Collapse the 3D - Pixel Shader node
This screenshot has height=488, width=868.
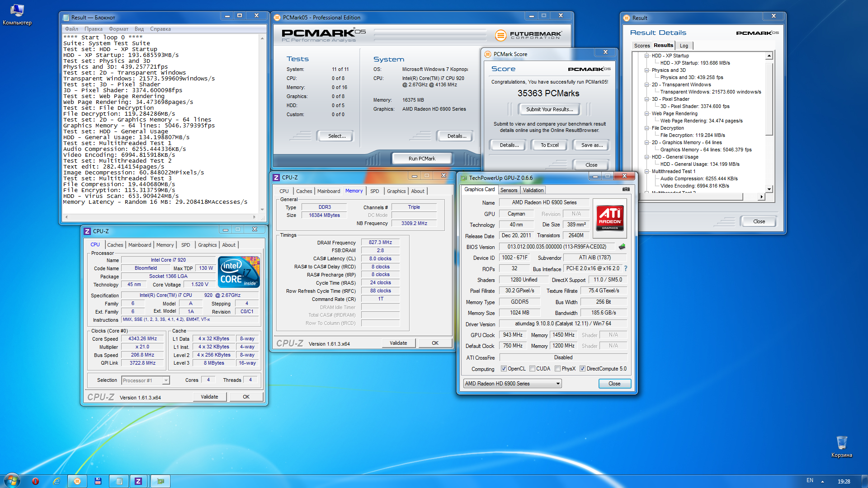click(646, 99)
